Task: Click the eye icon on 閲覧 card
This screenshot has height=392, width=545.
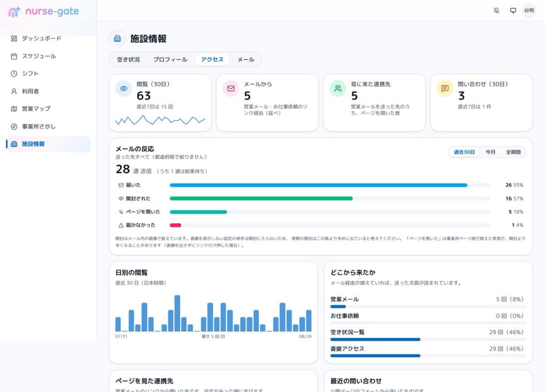Action: point(124,88)
